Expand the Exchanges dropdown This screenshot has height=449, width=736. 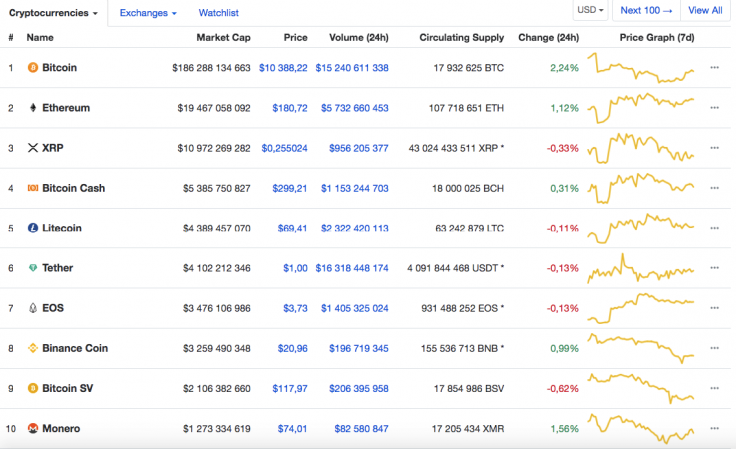(x=148, y=13)
